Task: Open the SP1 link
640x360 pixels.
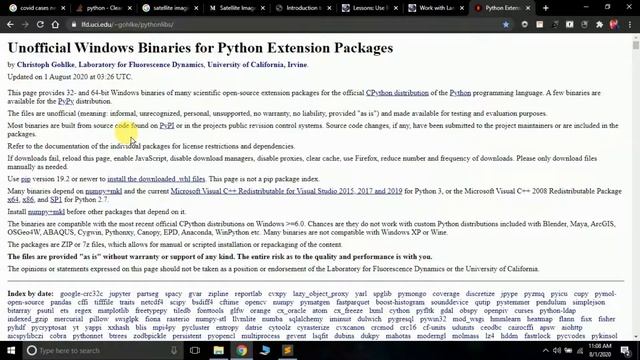Action: (56, 200)
